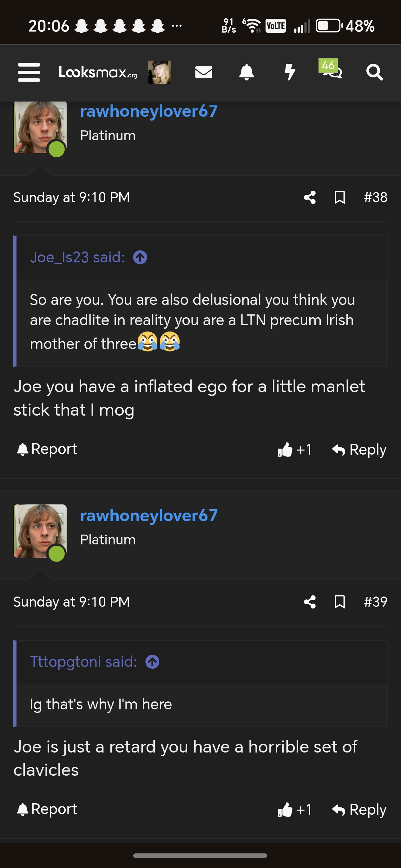This screenshot has height=868, width=401.
Task: Bookmark post #39
Action: [339, 602]
